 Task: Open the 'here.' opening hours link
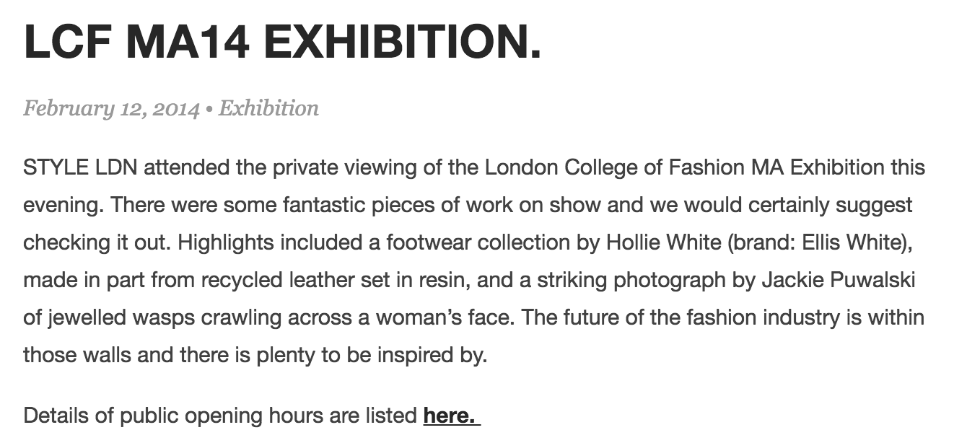click(x=452, y=416)
